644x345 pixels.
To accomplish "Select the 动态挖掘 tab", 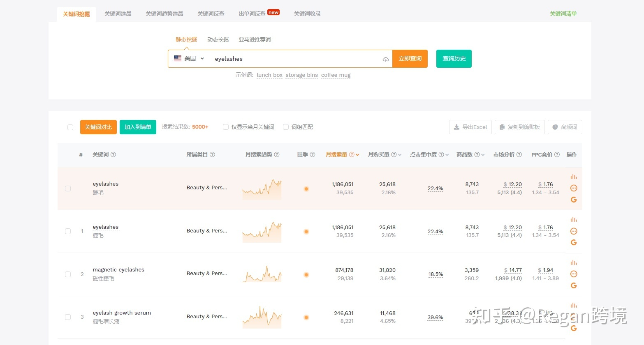I will (218, 39).
